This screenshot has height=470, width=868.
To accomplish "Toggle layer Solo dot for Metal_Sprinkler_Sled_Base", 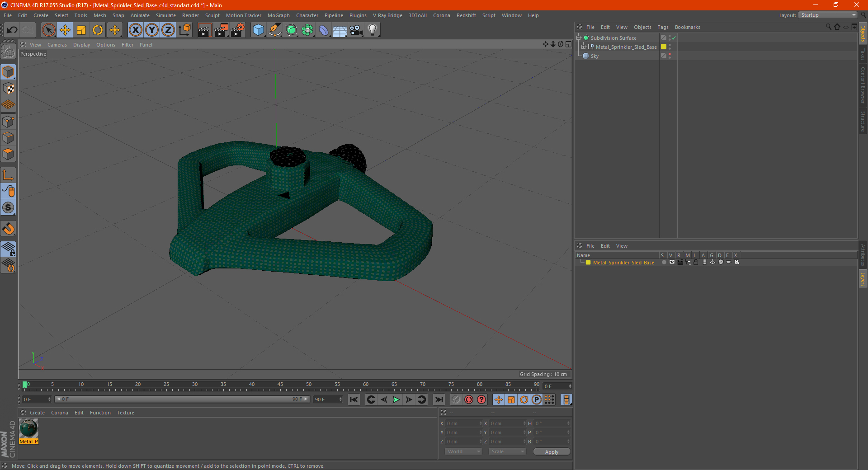I will tap(664, 263).
